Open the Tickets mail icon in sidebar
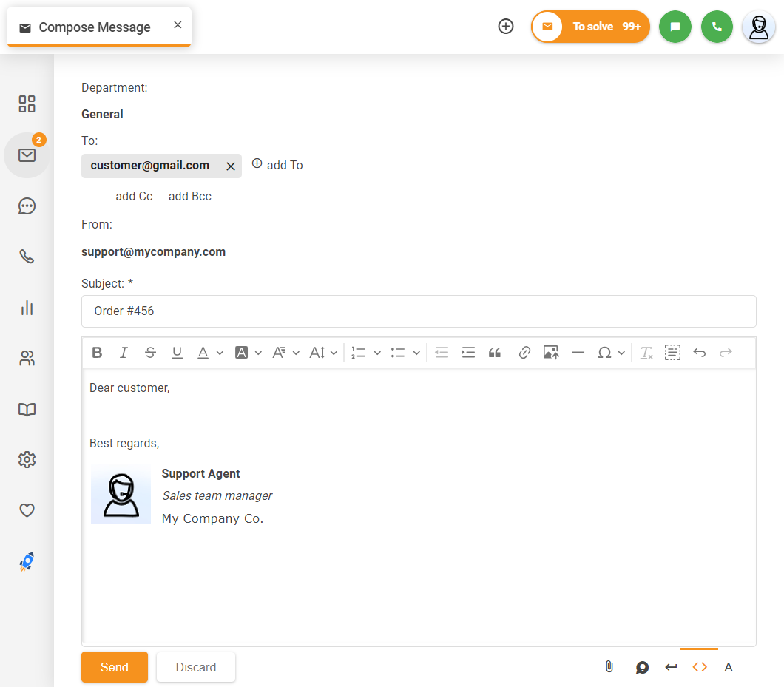The height and width of the screenshot is (687, 784). (x=27, y=155)
